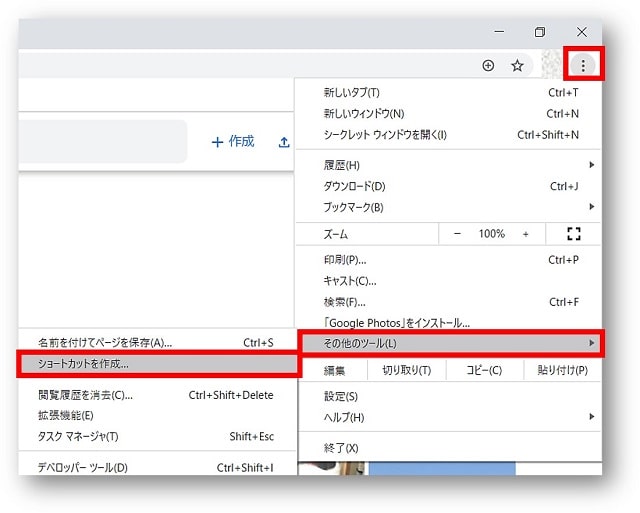The height and width of the screenshot is (513, 640).
Task: Bookmark this page with the star icon
Action: pyautogui.click(x=517, y=65)
